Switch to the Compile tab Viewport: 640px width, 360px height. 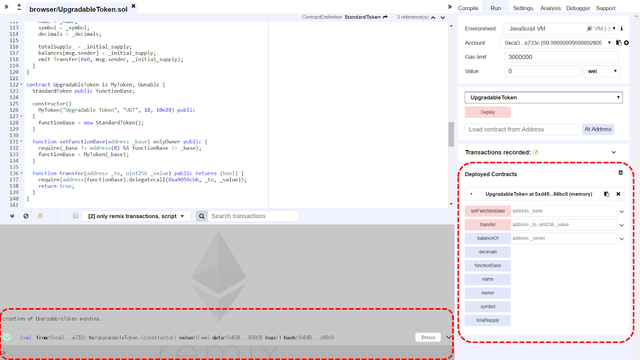coord(468,8)
